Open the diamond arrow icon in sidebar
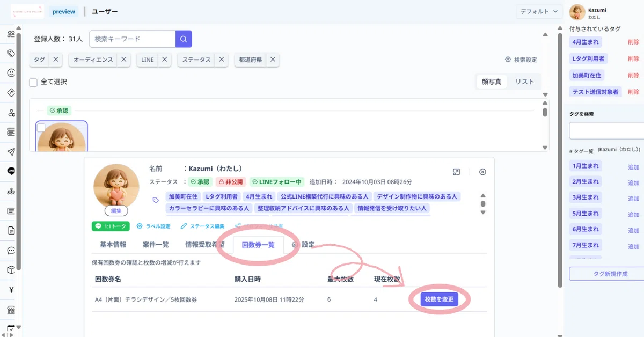The image size is (644, 337). coord(11,92)
